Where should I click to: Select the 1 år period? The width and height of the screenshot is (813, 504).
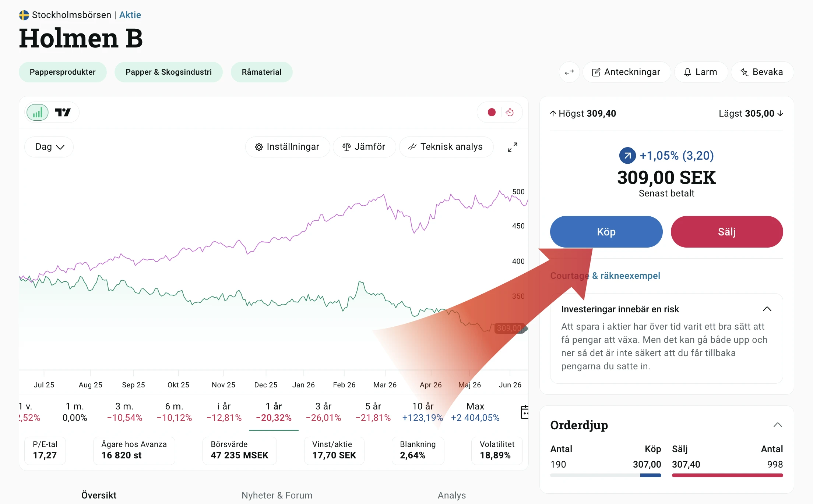click(274, 412)
